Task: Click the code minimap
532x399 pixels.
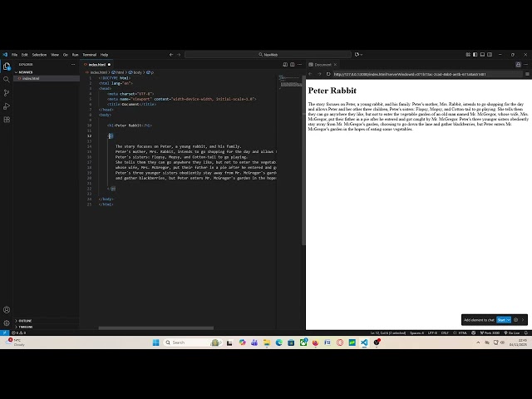Action: pos(290,82)
